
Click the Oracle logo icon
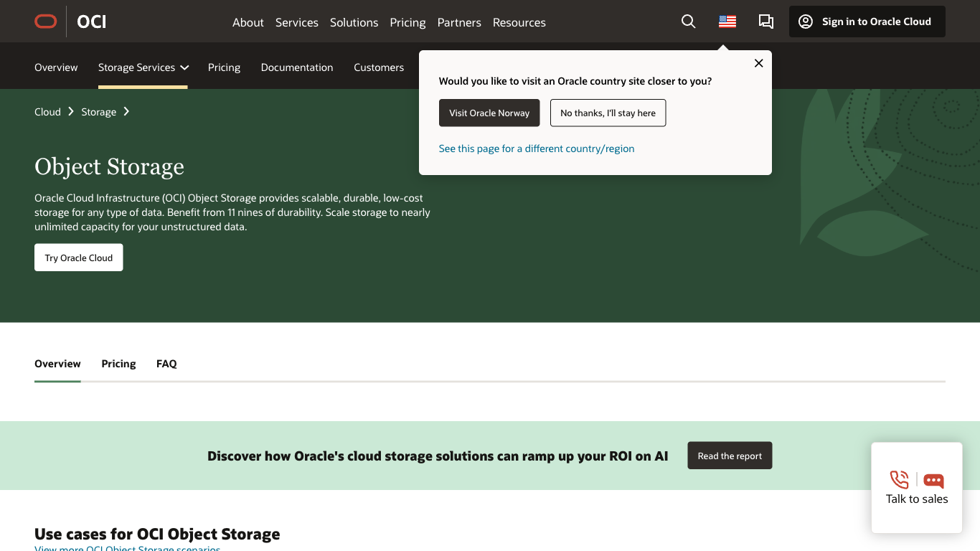[x=46, y=22]
